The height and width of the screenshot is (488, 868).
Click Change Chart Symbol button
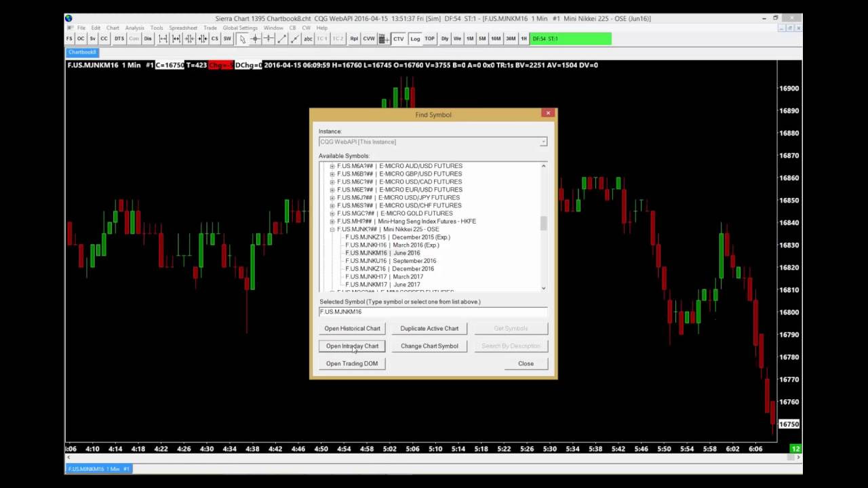[429, 346]
